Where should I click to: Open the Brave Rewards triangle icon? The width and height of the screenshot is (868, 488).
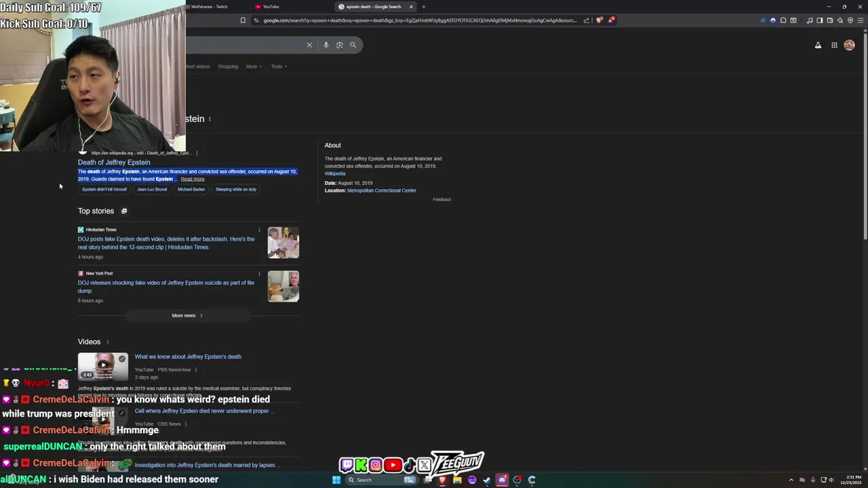point(610,20)
